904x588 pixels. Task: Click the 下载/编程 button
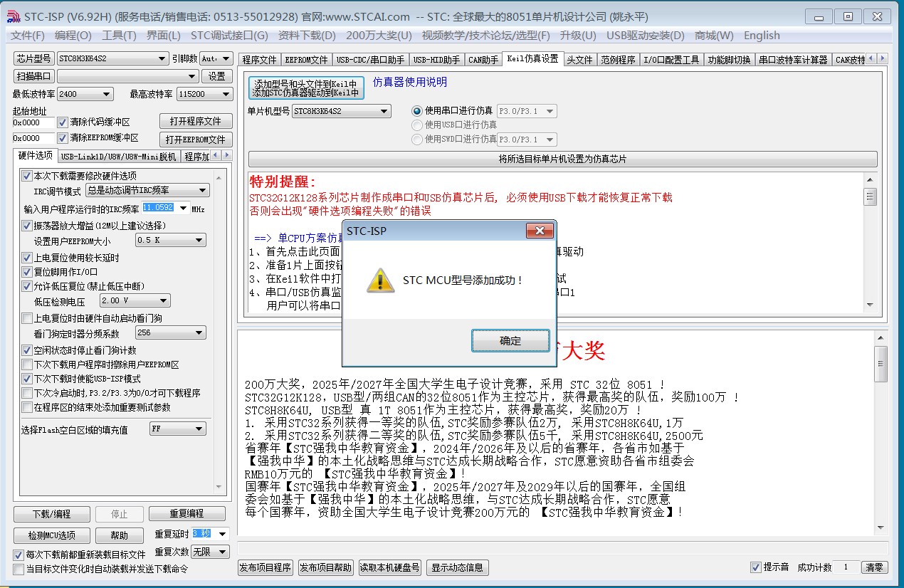click(x=51, y=514)
